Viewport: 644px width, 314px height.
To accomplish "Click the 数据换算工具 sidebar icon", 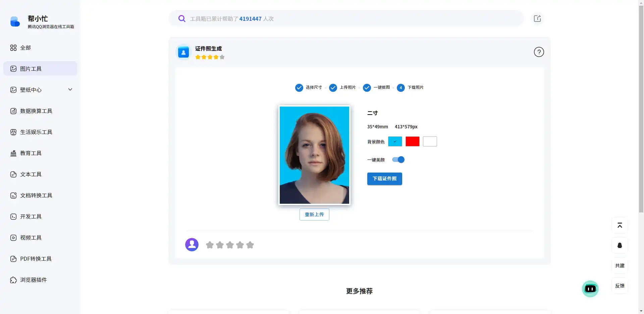I will tap(13, 111).
